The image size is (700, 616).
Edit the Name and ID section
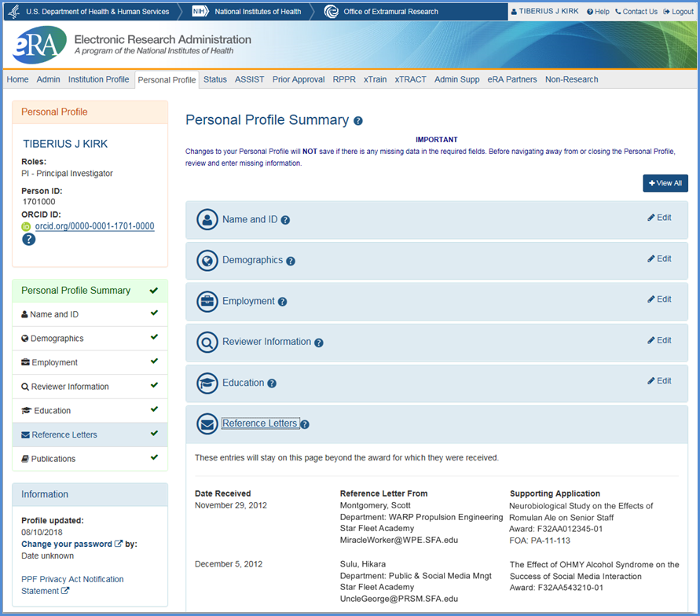coord(659,218)
